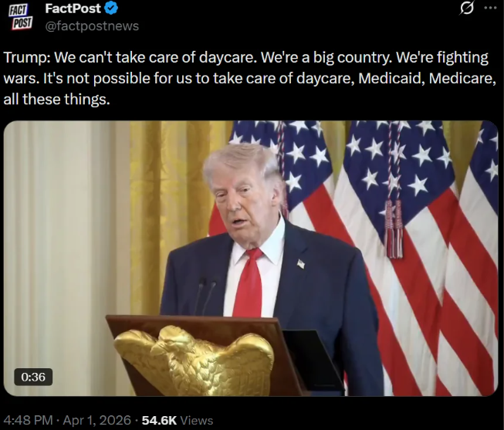Click the golden eagle on the podium

pos(194,360)
